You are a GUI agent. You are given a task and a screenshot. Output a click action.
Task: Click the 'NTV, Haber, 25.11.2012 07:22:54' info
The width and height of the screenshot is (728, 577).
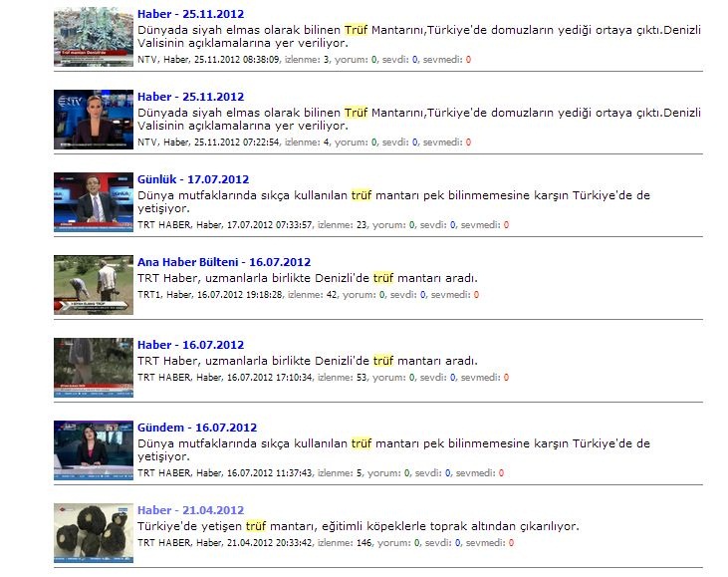(208, 143)
